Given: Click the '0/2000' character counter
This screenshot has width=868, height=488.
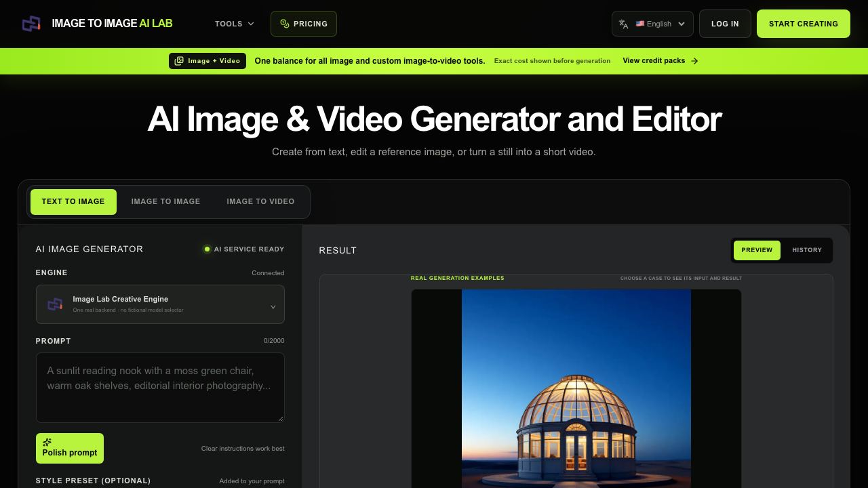Looking at the screenshot, I should point(274,341).
